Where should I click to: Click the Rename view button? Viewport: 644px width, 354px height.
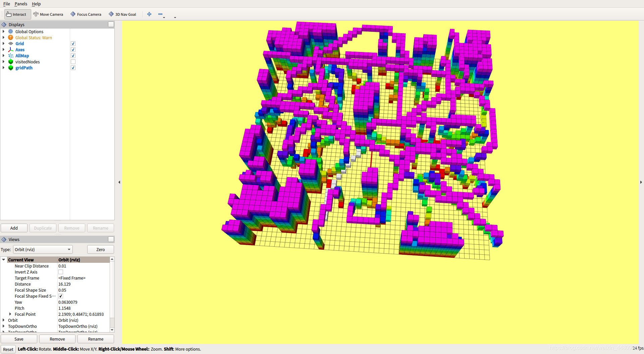96,339
